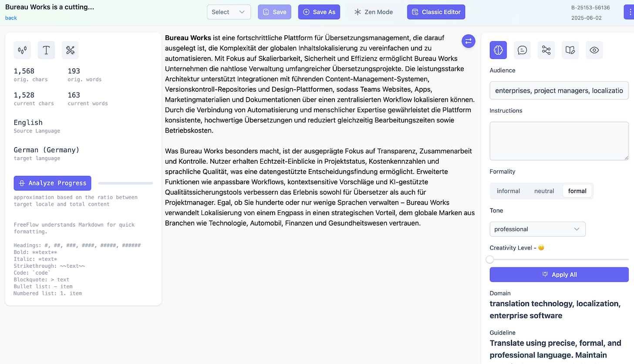The width and height of the screenshot is (634, 364).
Task: Click the bold Bureau Works text in editor
Action: [188, 38]
